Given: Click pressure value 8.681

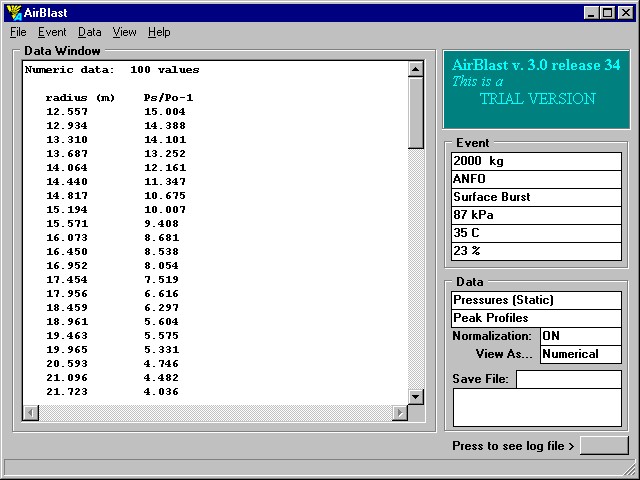Looking at the screenshot, I should (x=161, y=238).
